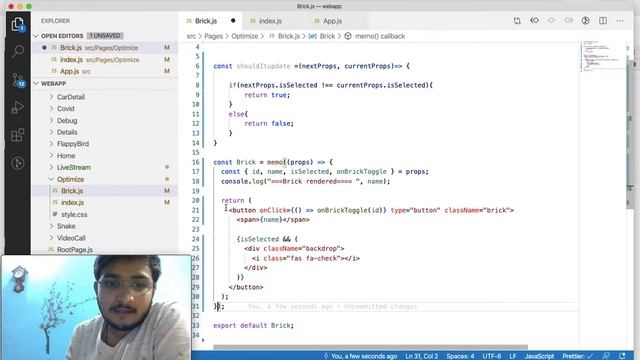
Task: Select Brick.js in Open Editors list
Action: coord(104,48)
